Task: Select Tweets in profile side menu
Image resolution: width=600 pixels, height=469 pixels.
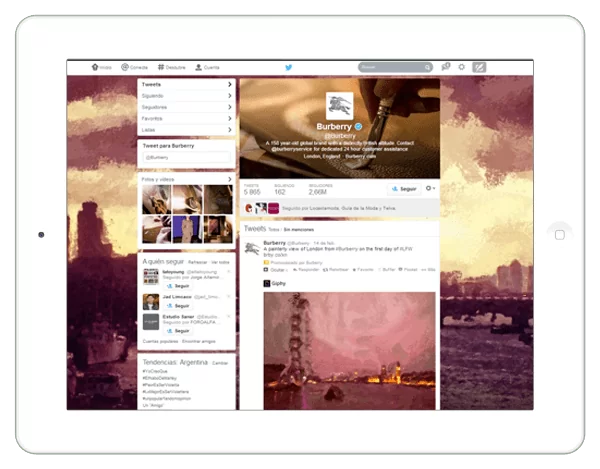Action: pyautogui.click(x=186, y=85)
